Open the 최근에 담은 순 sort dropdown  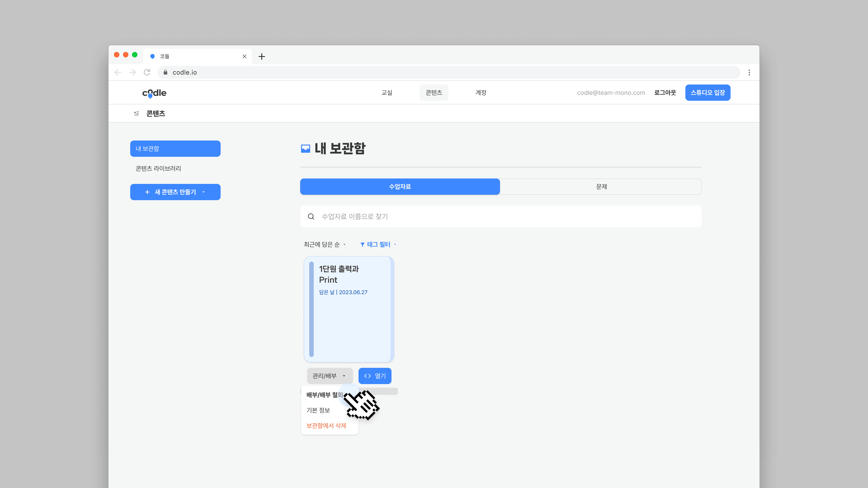click(325, 244)
